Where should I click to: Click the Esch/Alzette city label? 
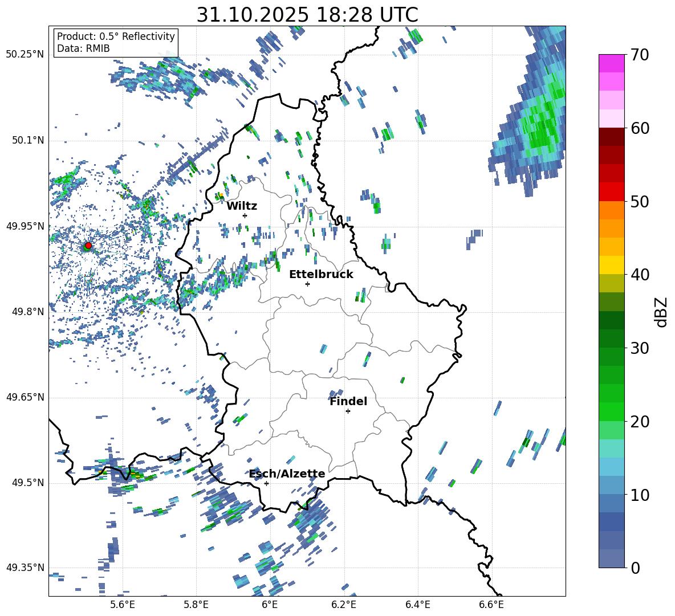(287, 474)
